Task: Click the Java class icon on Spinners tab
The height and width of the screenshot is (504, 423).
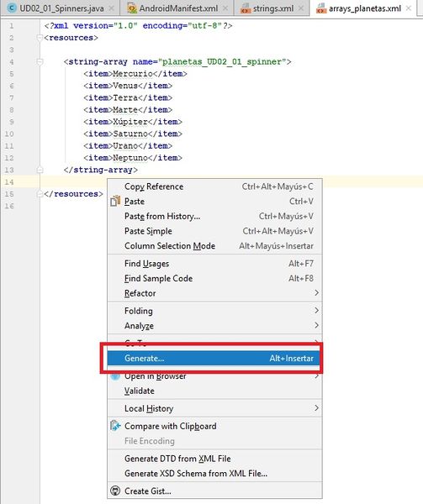Action: click(12, 8)
